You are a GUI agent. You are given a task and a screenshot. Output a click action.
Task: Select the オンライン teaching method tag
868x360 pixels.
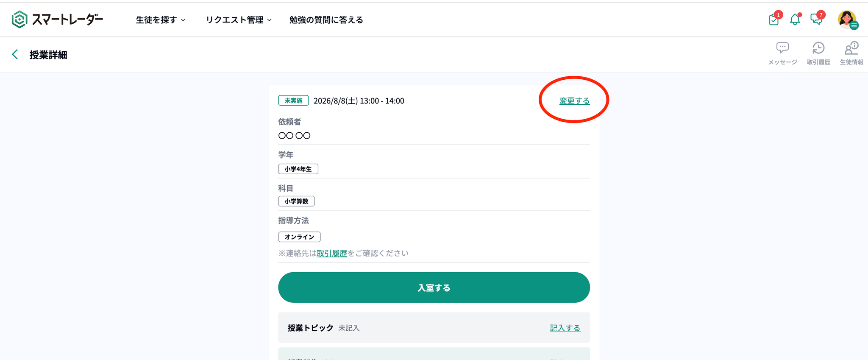click(299, 237)
